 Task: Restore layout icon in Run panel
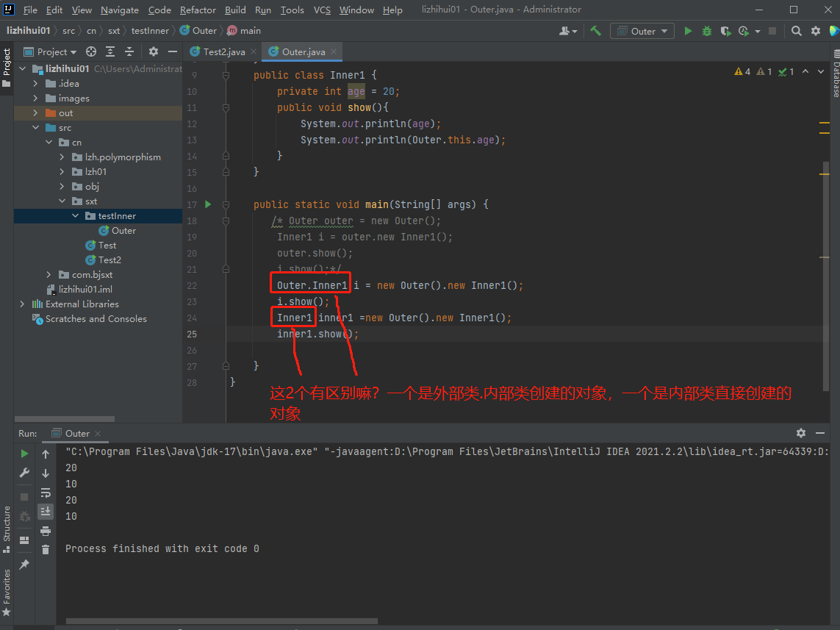[24, 540]
